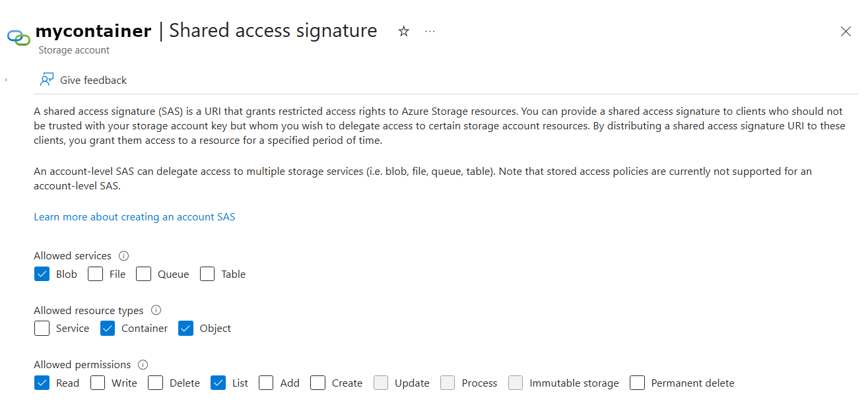Enable the Write permission checkbox
This screenshot has width=868, height=415.
98,383
